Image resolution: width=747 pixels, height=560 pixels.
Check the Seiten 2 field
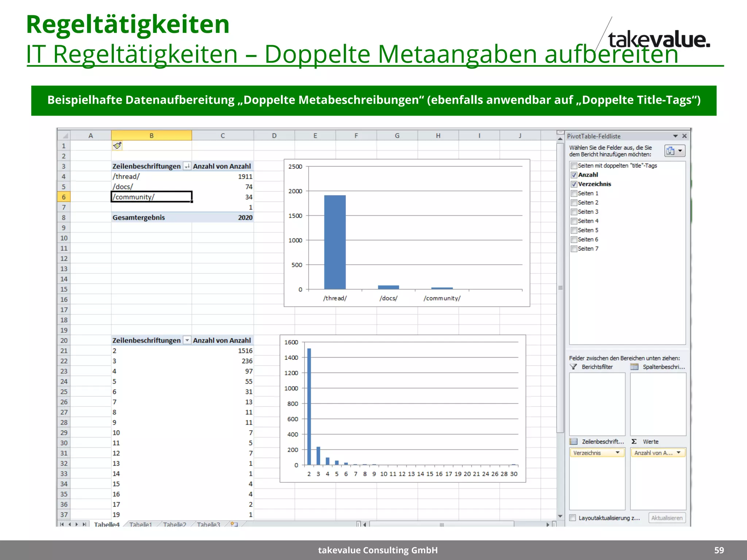574,202
